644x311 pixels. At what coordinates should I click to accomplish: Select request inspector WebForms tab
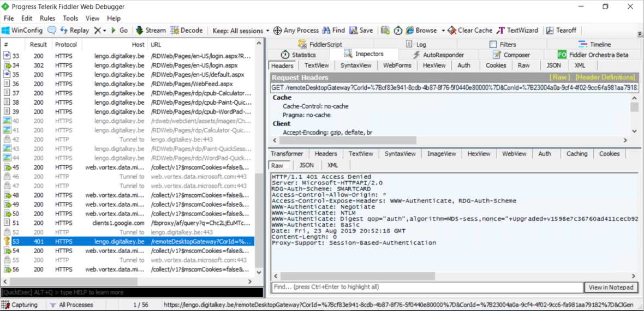pos(397,65)
